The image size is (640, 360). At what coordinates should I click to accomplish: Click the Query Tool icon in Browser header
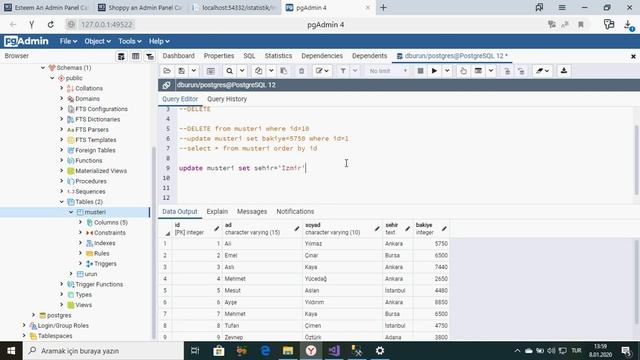point(121,56)
